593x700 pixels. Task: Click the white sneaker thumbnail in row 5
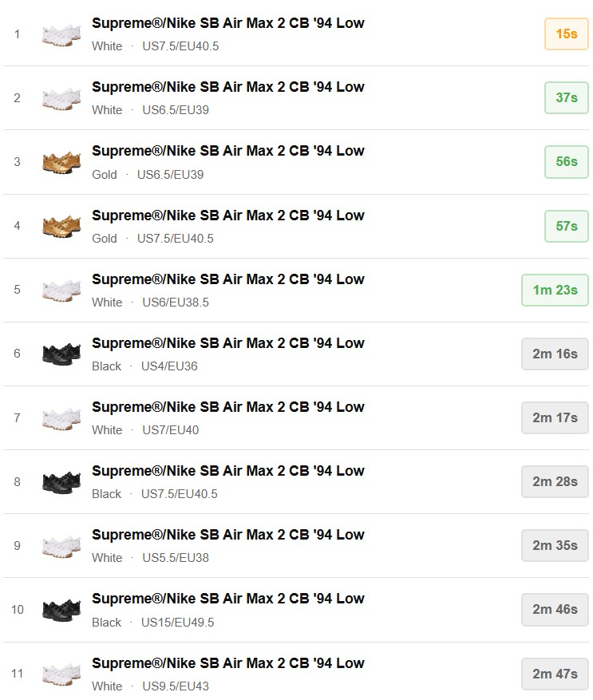coord(61,290)
